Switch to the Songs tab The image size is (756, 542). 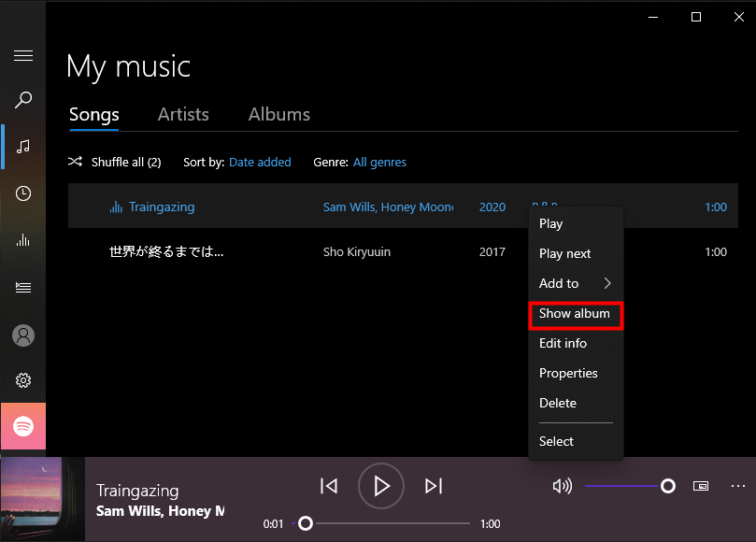pos(94,115)
